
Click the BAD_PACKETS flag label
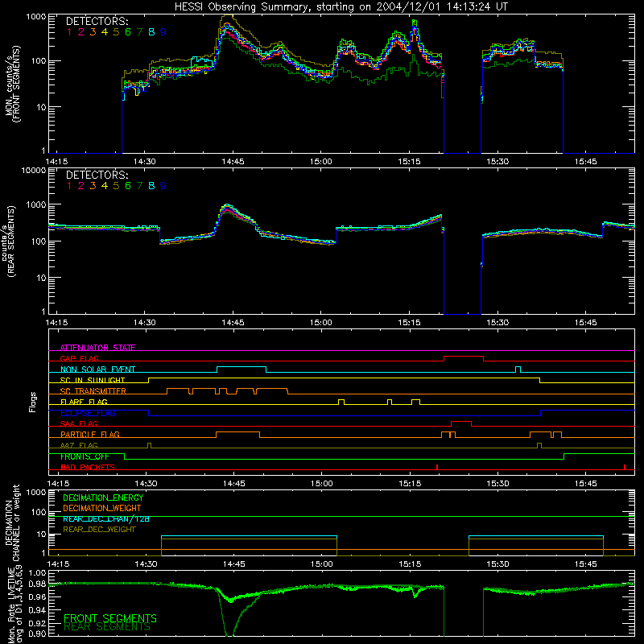88,467
